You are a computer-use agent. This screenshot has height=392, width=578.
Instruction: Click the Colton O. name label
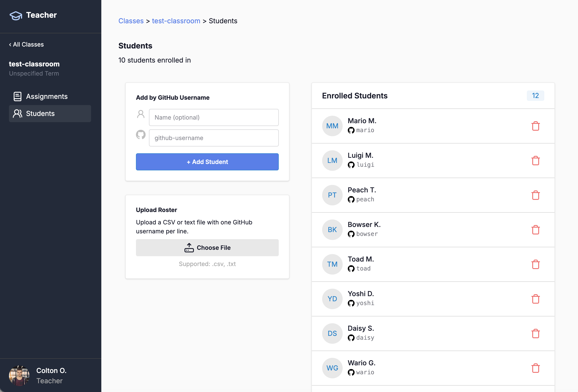point(52,370)
